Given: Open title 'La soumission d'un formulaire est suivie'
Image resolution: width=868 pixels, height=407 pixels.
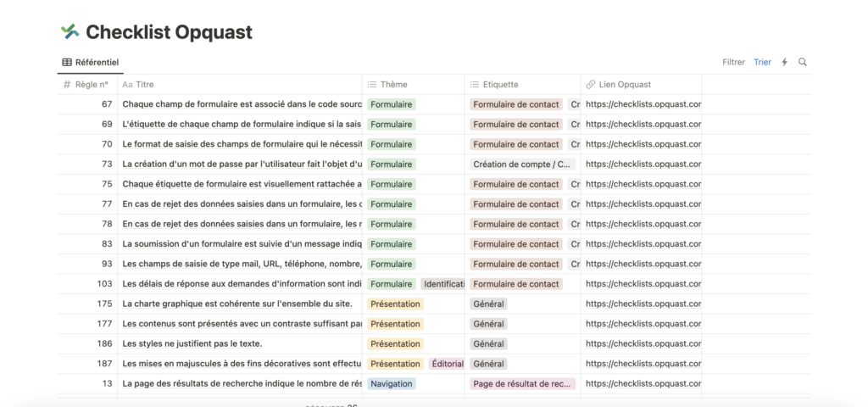Looking at the screenshot, I should [242, 243].
